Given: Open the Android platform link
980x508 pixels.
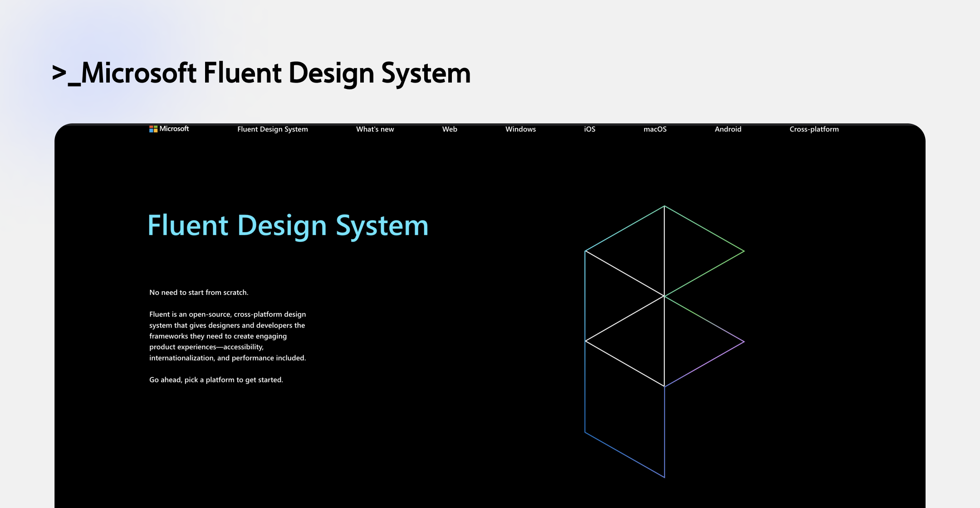Looking at the screenshot, I should tap(728, 129).
